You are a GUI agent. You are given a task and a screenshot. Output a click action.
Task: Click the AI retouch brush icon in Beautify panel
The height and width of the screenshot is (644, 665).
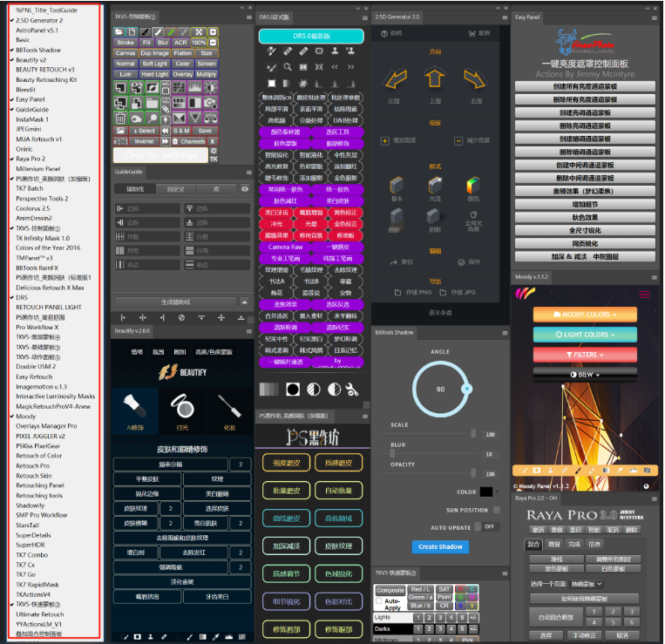[x=135, y=406]
